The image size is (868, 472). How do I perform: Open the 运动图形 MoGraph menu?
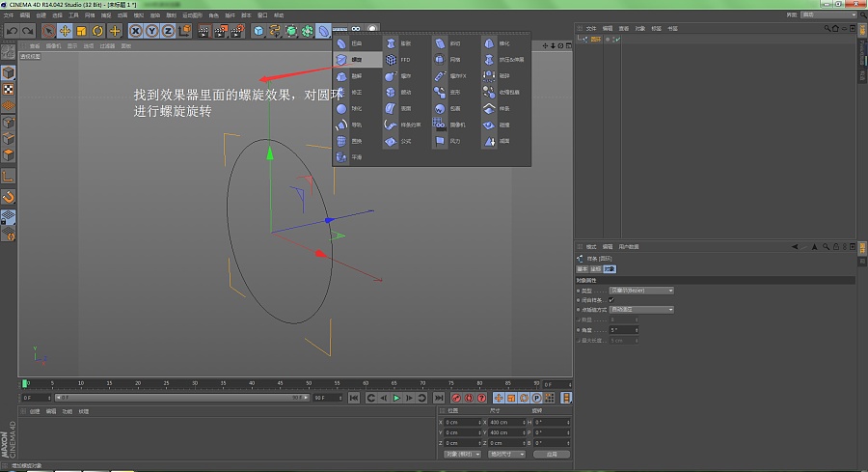tap(192, 15)
